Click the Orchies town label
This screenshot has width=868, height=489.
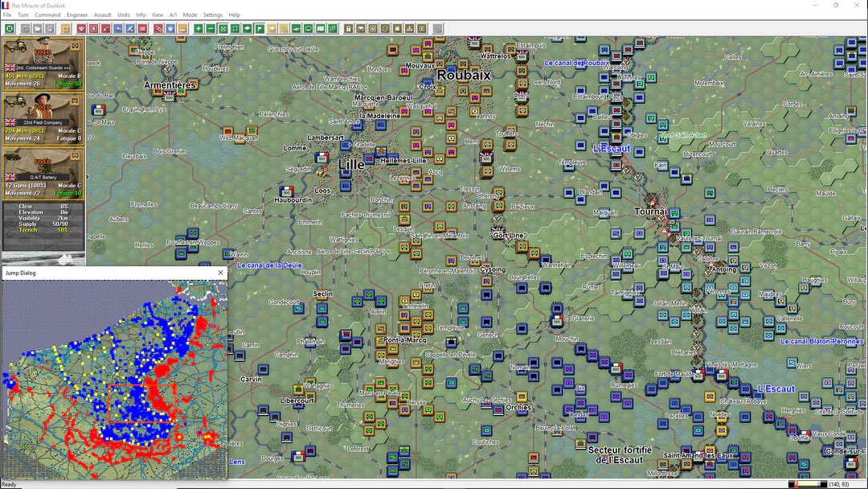[x=518, y=408]
